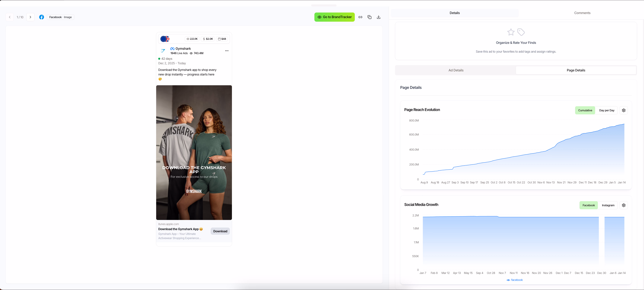Click the Meta logo next to Gymshark

coord(172,49)
